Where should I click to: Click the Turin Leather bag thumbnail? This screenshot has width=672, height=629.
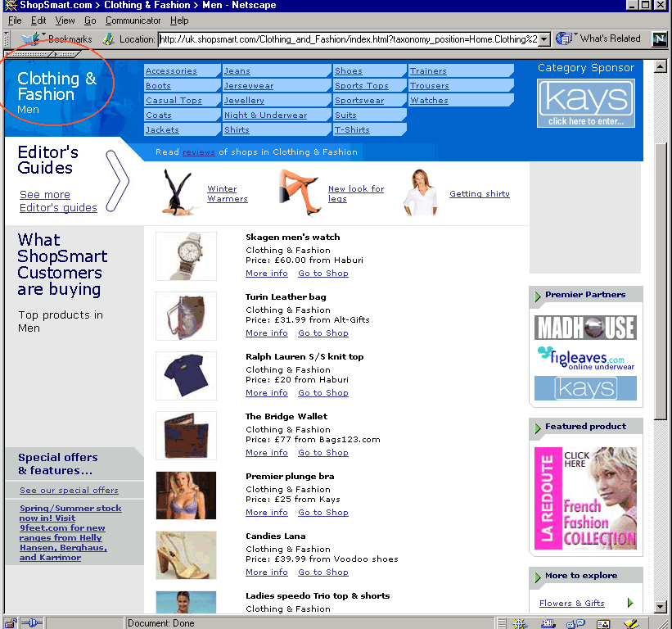pos(186,316)
